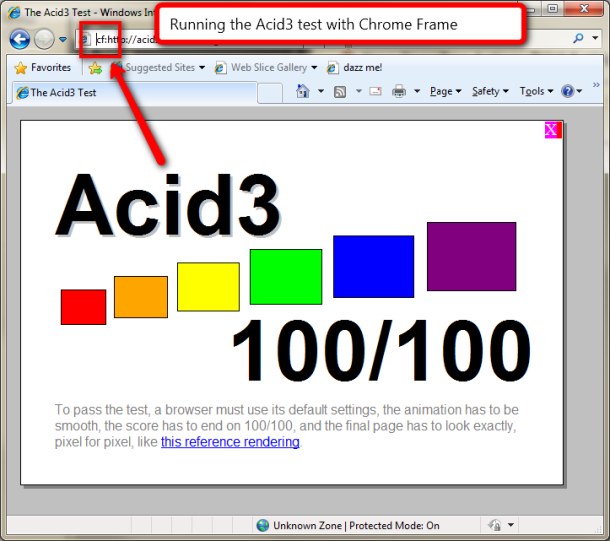Expand the Page menu dropdown
The height and width of the screenshot is (541, 610).
click(445, 92)
